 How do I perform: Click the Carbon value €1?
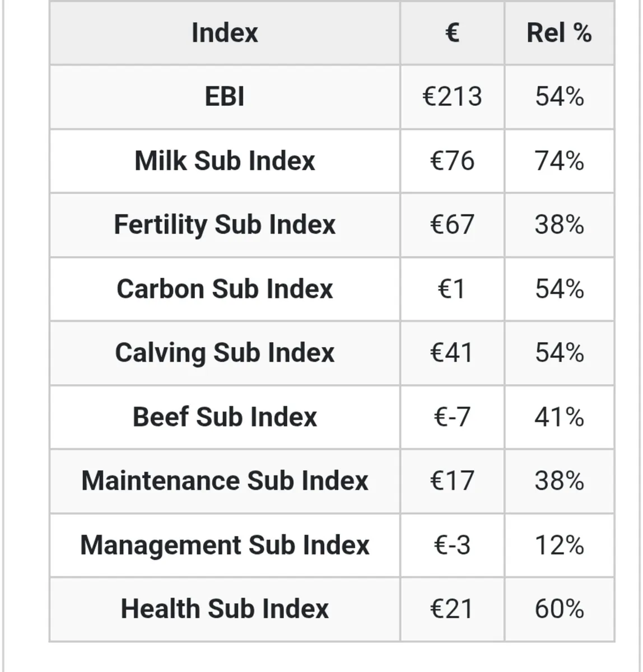(452, 289)
